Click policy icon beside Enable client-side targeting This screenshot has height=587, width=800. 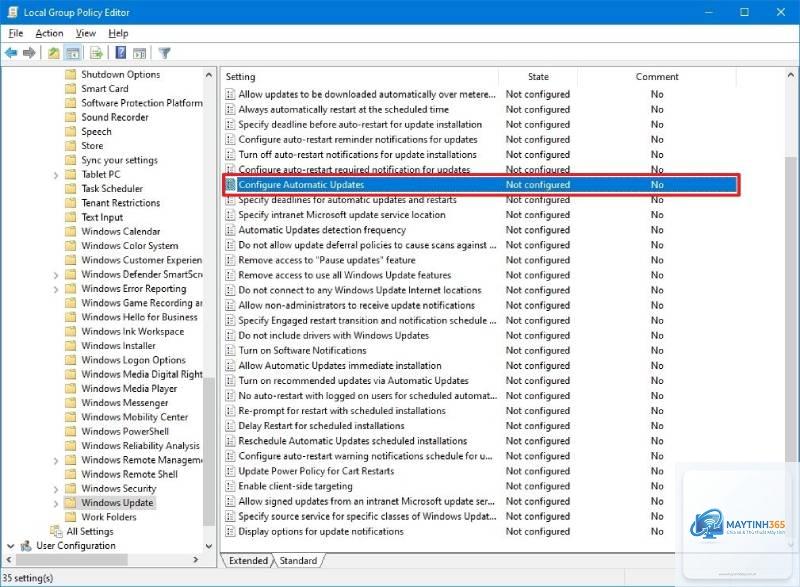[231, 486]
